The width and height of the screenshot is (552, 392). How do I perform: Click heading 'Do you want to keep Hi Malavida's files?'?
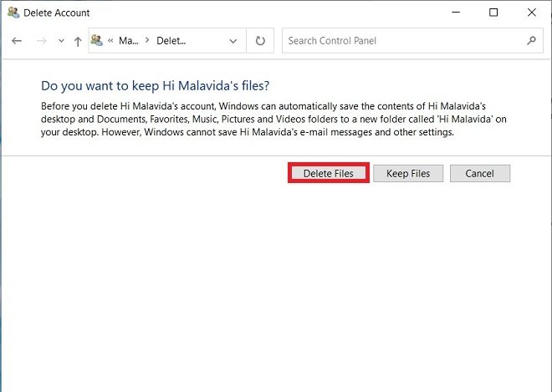coord(156,85)
